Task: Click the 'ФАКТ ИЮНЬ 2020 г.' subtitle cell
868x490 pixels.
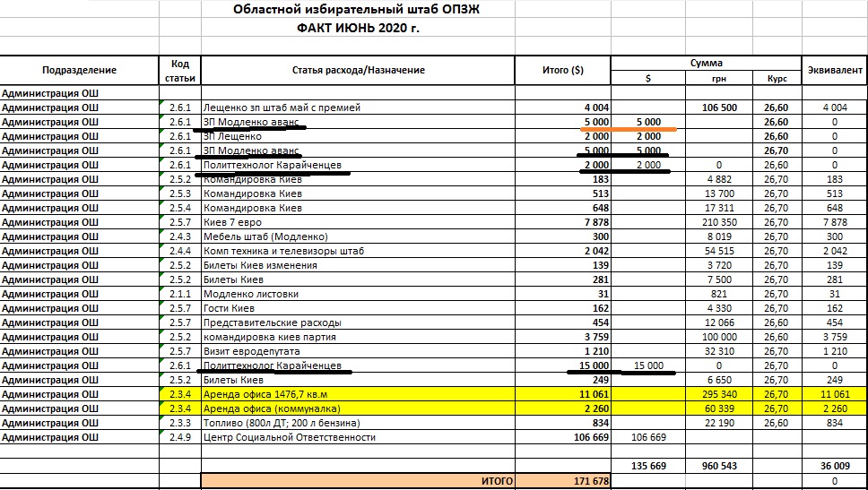Action: [x=358, y=28]
